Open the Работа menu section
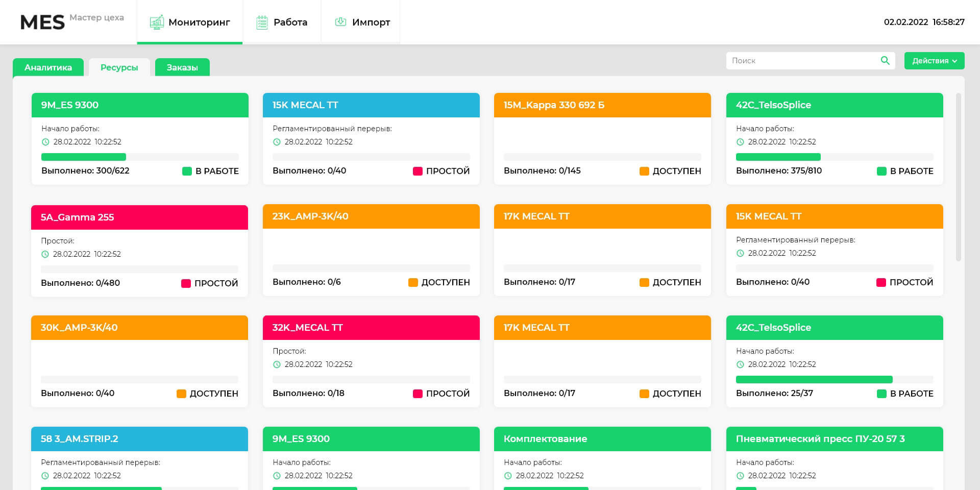This screenshot has width=980, height=490. click(x=282, y=22)
